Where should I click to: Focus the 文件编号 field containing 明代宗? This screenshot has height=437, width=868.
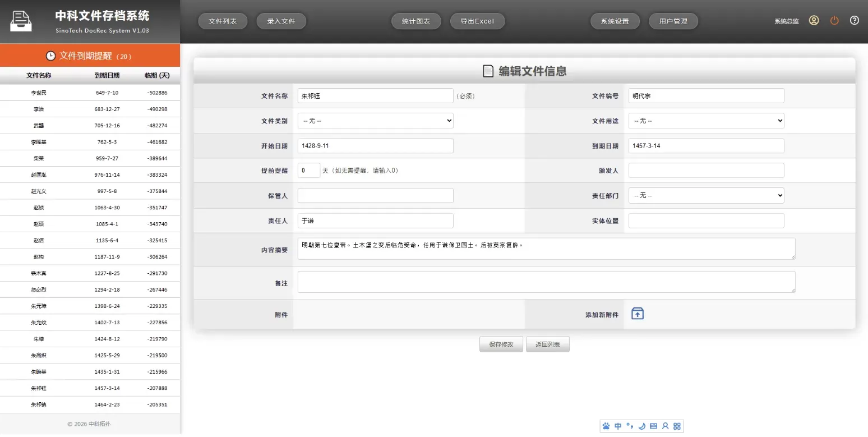(706, 96)
